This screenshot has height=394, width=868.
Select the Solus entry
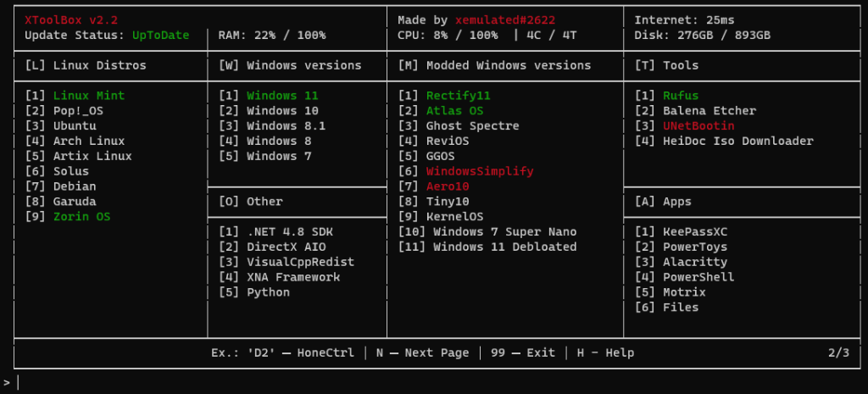click(57, 171)
